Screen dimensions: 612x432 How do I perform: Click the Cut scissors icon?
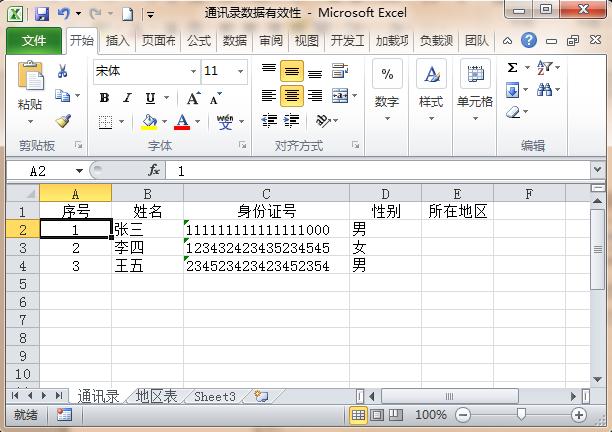63,72
